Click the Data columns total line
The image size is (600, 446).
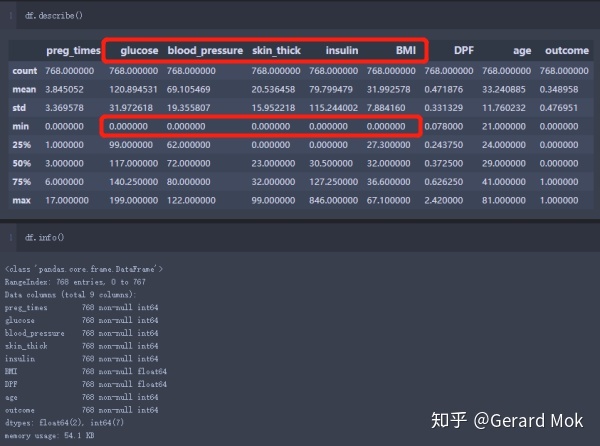pyautogui.click(x=70, y=295)
